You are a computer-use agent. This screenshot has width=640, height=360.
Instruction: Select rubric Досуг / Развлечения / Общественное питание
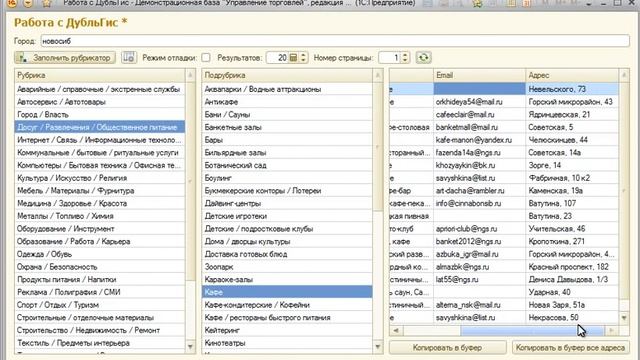(x=100, y=127)
